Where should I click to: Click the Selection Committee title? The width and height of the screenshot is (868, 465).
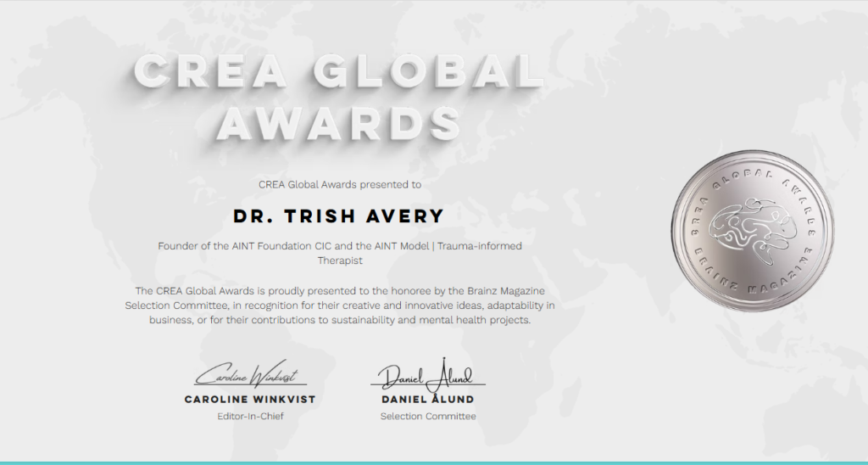[428, 417]
